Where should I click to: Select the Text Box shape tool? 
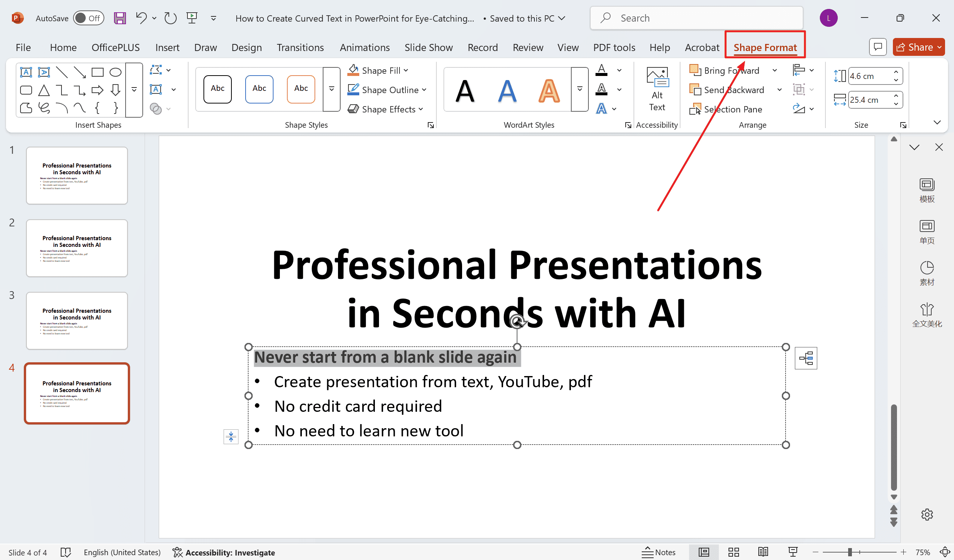[x=26, y=72]
